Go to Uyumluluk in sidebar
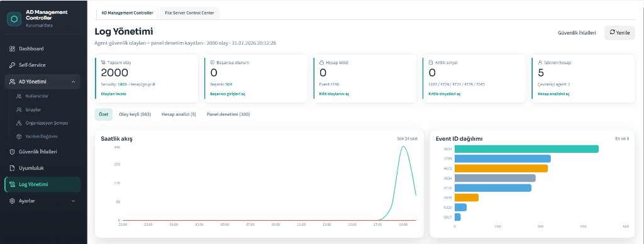The width and height of the screenshot is (644, 244). 43,169
